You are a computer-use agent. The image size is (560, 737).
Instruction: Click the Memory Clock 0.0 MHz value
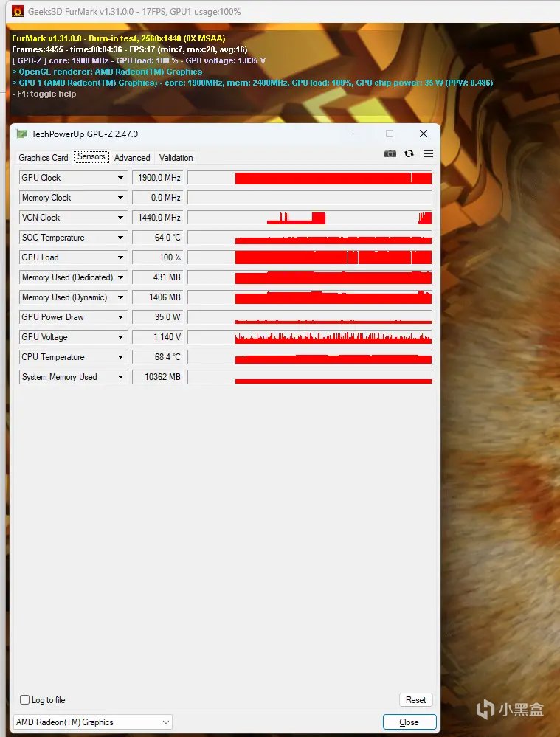point(157,198)
